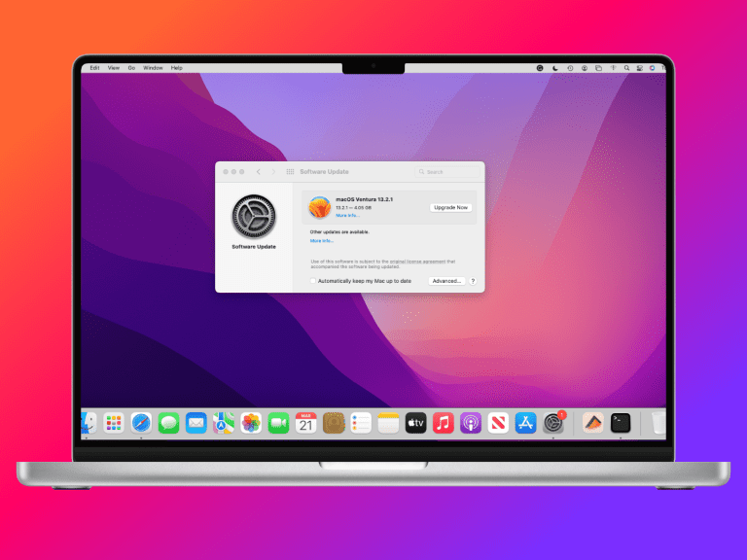Image resolution: width=747 pixels, height=560 pixels.
Task: Open the Help menu
Action: tap(177, 68)
